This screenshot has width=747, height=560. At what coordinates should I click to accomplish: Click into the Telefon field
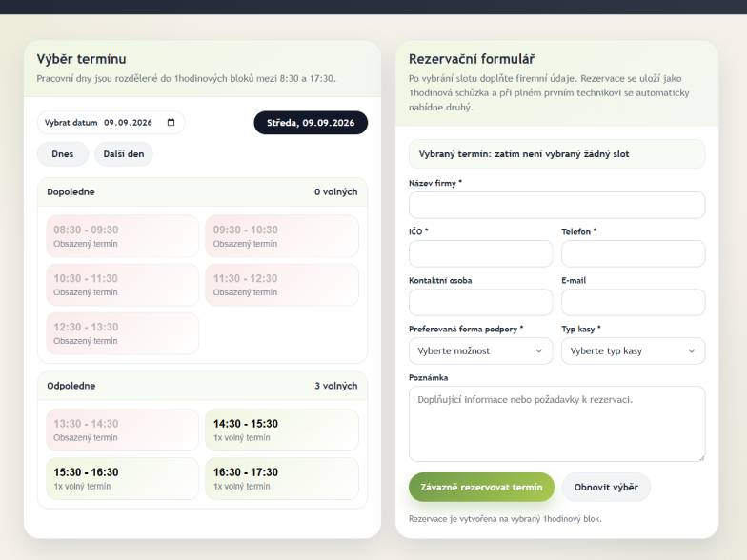tap(633, 253)
